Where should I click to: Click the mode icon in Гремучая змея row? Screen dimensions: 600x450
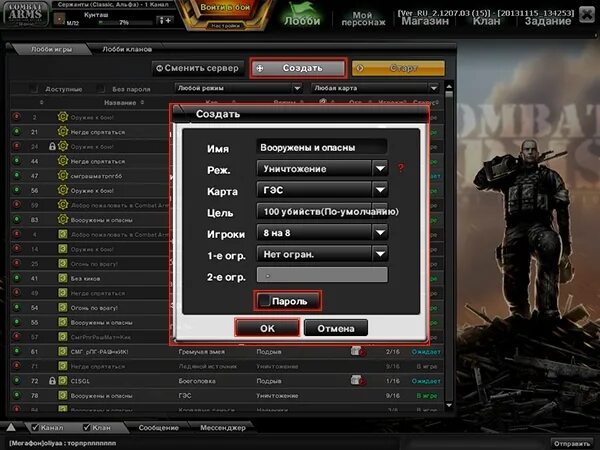click(x=358, y=351)
